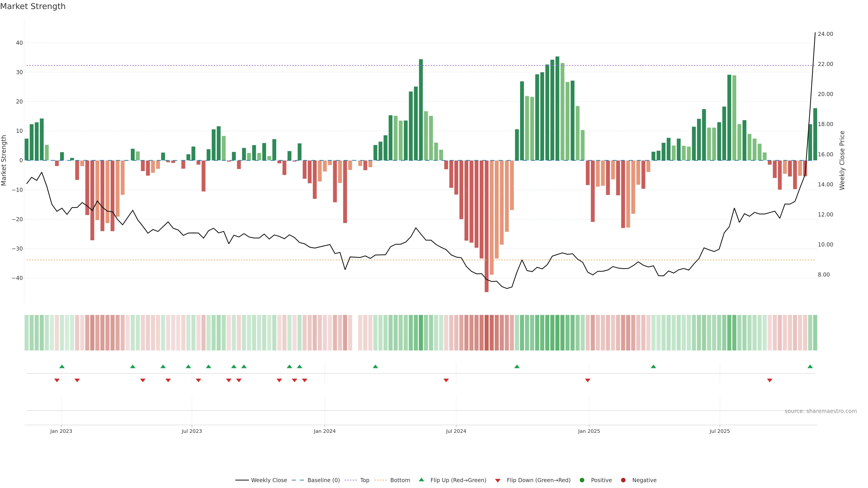Click the Market Strength chart title
868x488 pixels.
[x=33, y=6]
